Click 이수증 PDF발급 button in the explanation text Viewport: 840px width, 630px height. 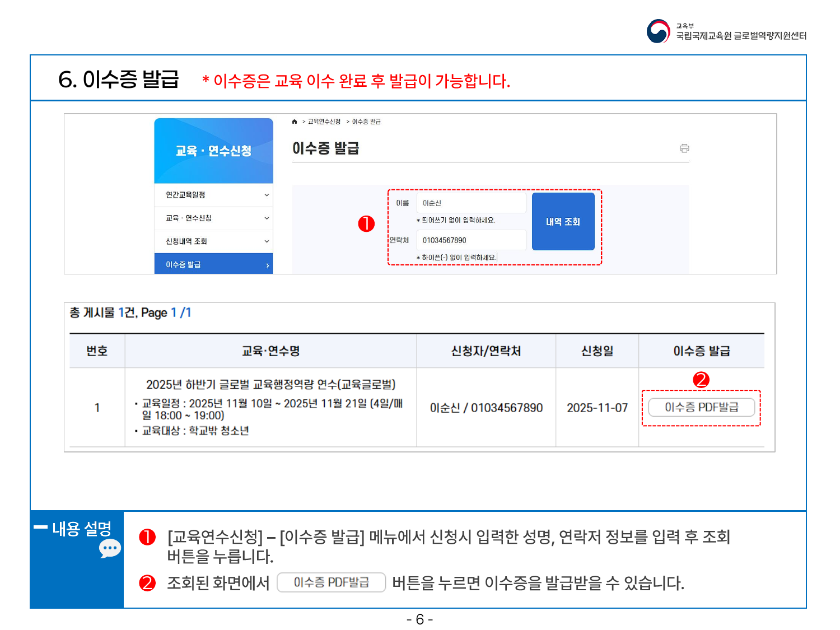pyautogui.click(x=331, y=582)
